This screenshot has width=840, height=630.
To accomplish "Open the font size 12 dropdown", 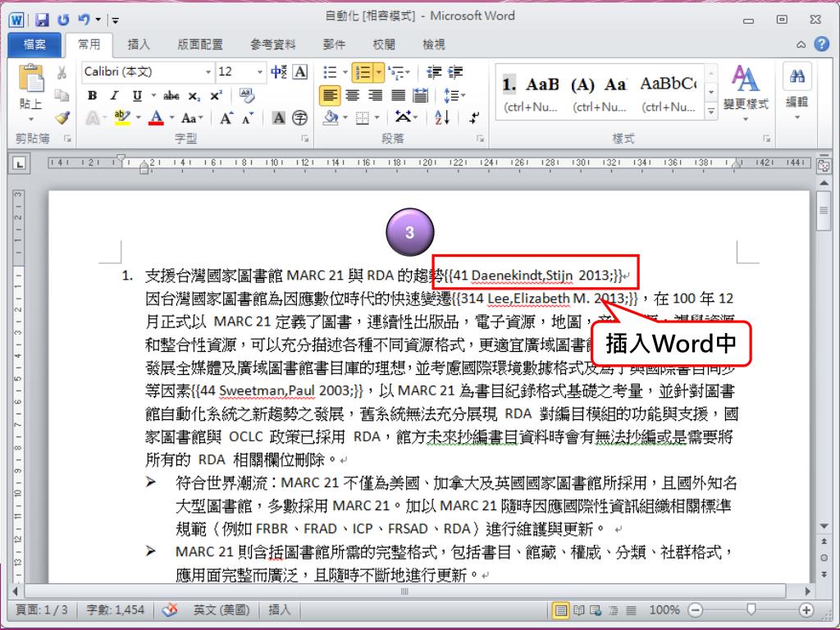I will click(x=260, y=72).
